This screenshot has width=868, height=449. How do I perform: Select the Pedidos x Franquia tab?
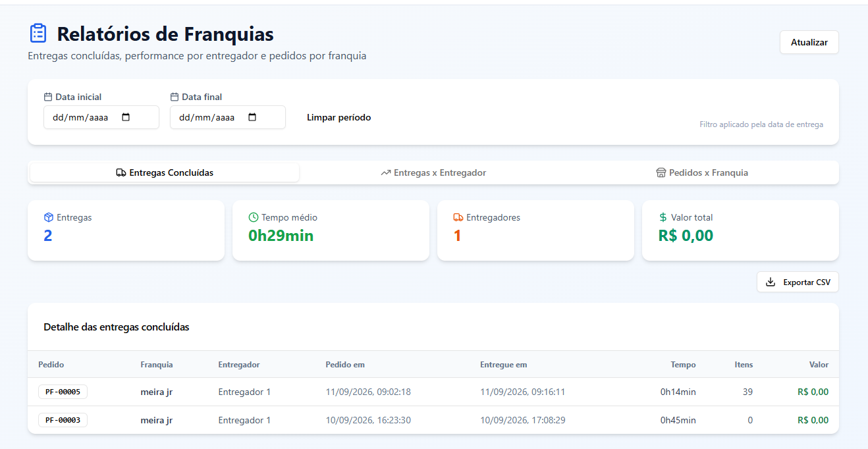[x=702, y=172]
